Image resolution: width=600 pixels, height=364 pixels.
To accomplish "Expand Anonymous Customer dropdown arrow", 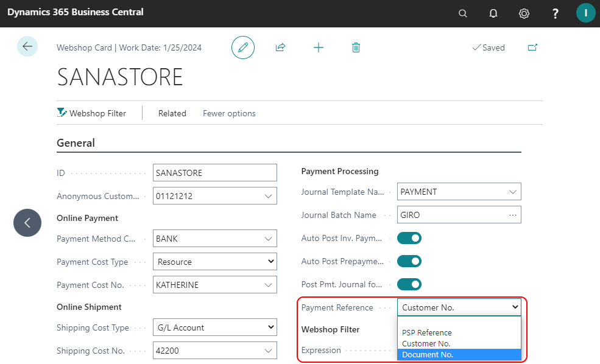I will point(268,196).
